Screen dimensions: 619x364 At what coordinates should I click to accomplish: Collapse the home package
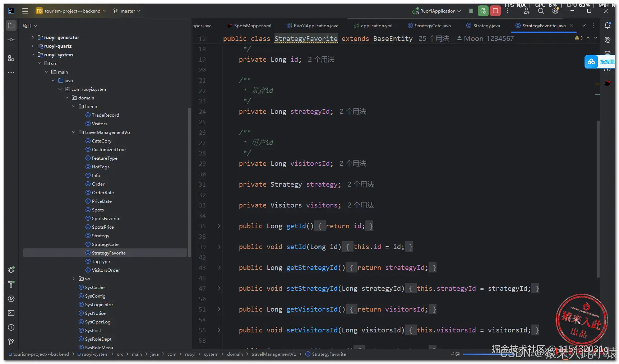[74, 106]
